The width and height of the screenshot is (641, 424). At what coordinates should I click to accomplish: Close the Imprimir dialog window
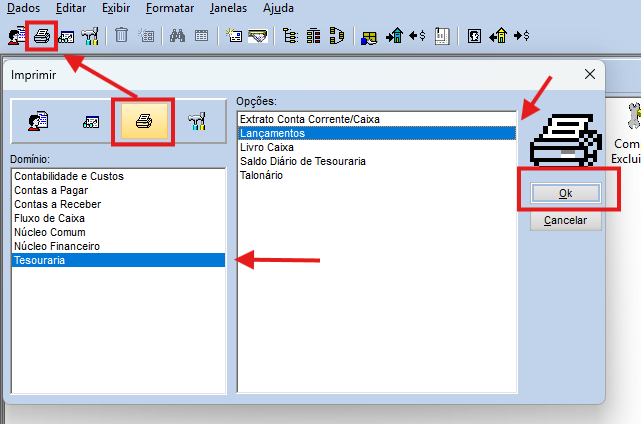(589, 74)
